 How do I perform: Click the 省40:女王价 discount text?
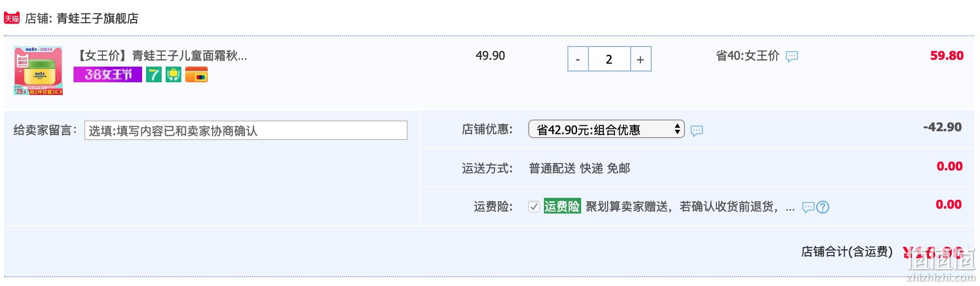pyautogui.click(x=748, y=56)
